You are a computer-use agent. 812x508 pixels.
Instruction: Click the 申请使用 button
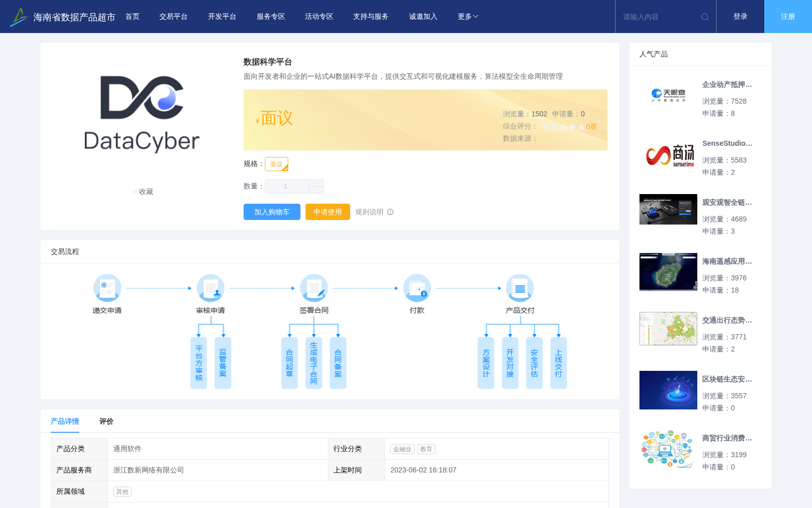[x=328, y=212]
